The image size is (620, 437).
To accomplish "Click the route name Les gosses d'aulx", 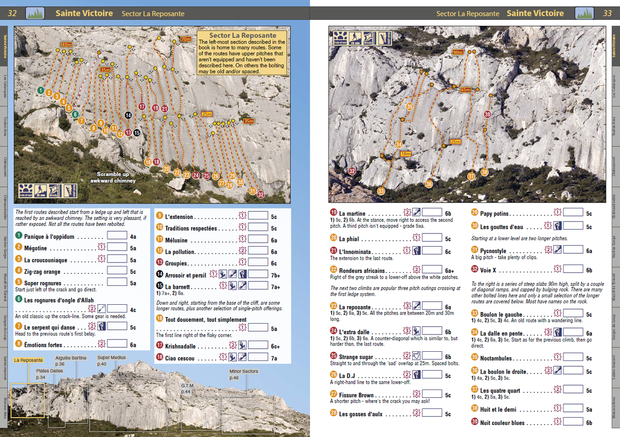I will [x=361, y=414].
